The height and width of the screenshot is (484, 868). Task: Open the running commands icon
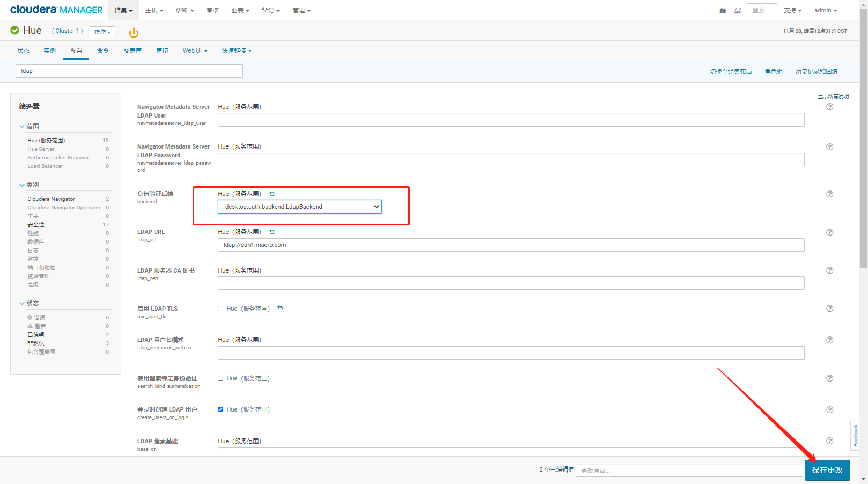(x=738, y=10)
